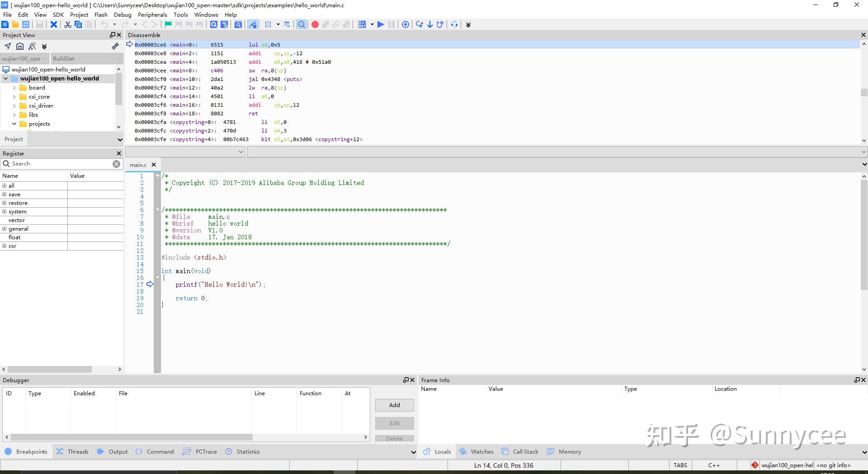Toggle breakpoint with red circle icon
Viewport: 868px width, 474px height.
coord(315,24)
